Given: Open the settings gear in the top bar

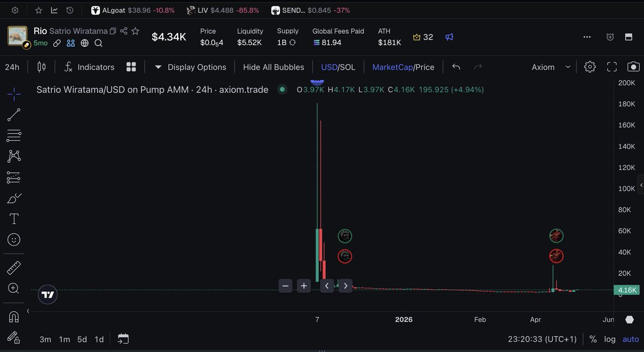Looking at the screenshot, I should pos(15,10).
